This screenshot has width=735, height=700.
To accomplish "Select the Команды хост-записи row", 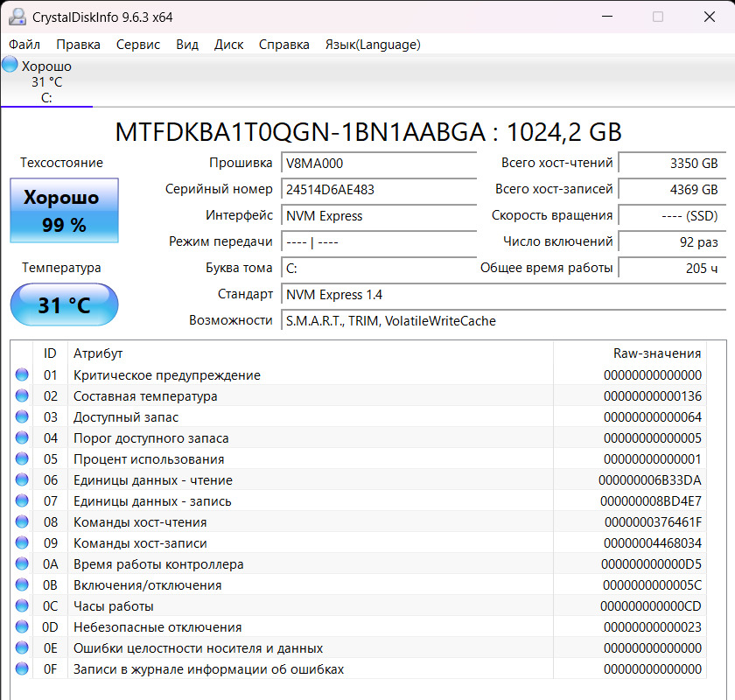I will pyautogui.click(x=359, y=542).
